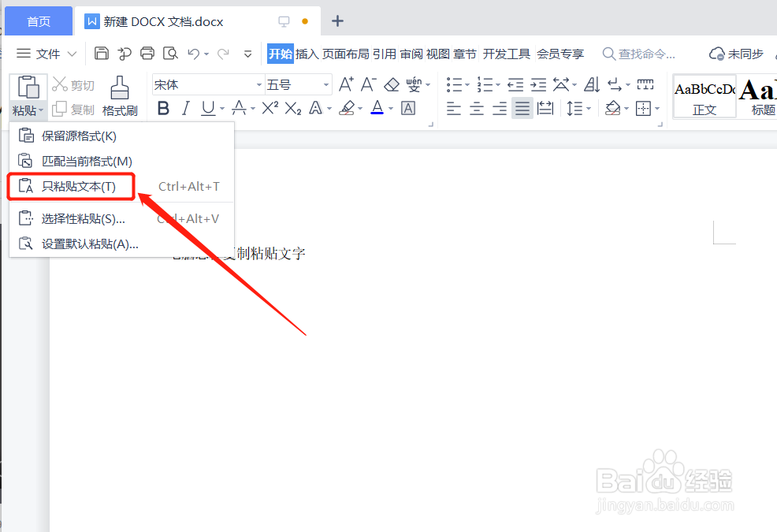Click the 查找命令 search field
The image size is (777, 532).
[639, 54]
